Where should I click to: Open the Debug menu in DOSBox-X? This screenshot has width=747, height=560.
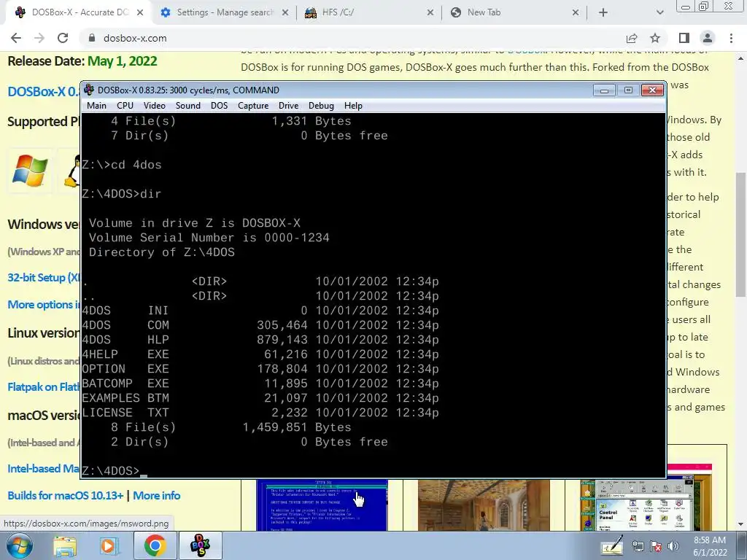[321, 106]
